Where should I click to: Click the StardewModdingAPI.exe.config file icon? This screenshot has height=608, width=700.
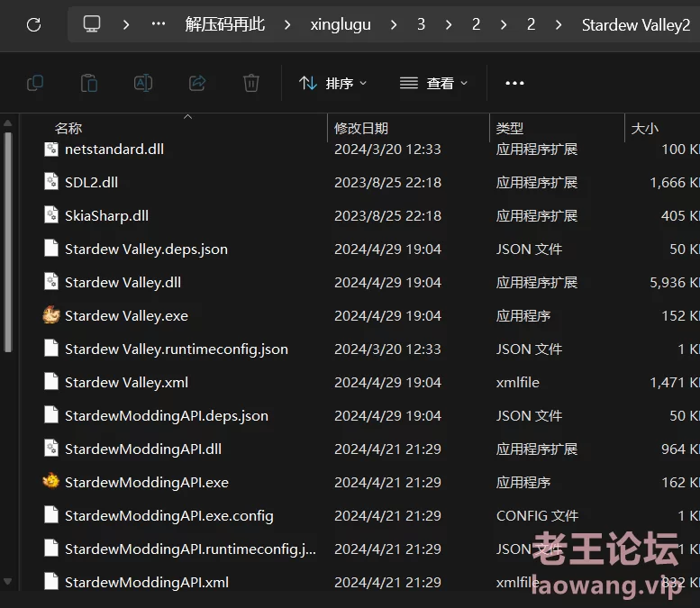[51, 515]
